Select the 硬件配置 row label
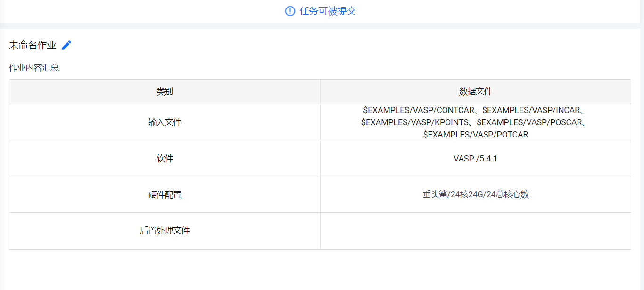Image resolution: width=644 pixels, height=290 pixels. click(165, 194)
